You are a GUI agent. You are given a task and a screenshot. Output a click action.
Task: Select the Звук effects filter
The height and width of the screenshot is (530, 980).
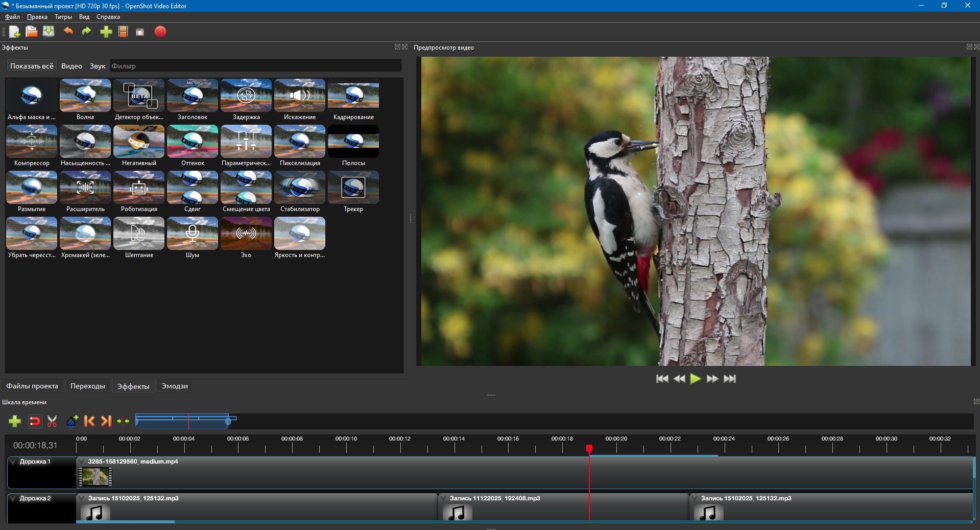pos(98,66)
